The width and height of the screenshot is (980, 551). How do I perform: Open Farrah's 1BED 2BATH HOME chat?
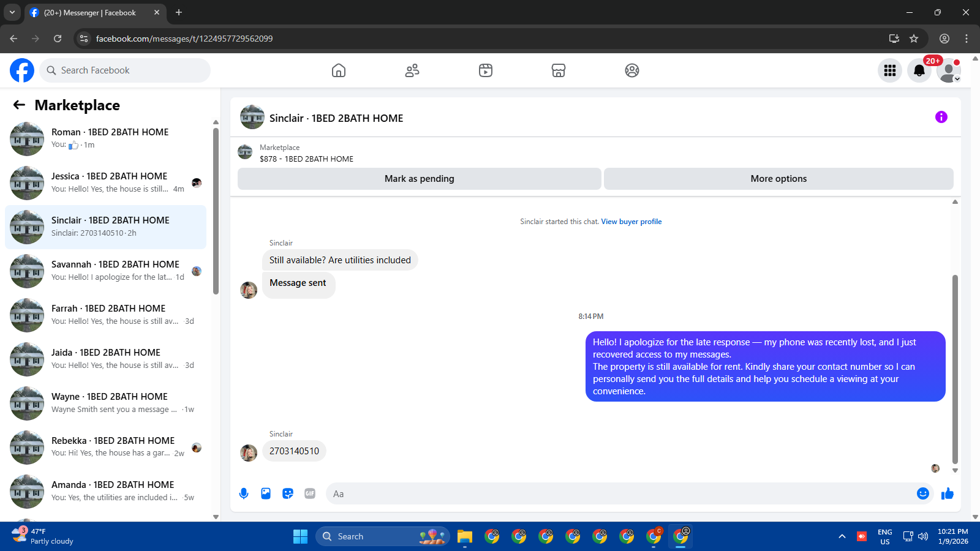pos(105,315)
